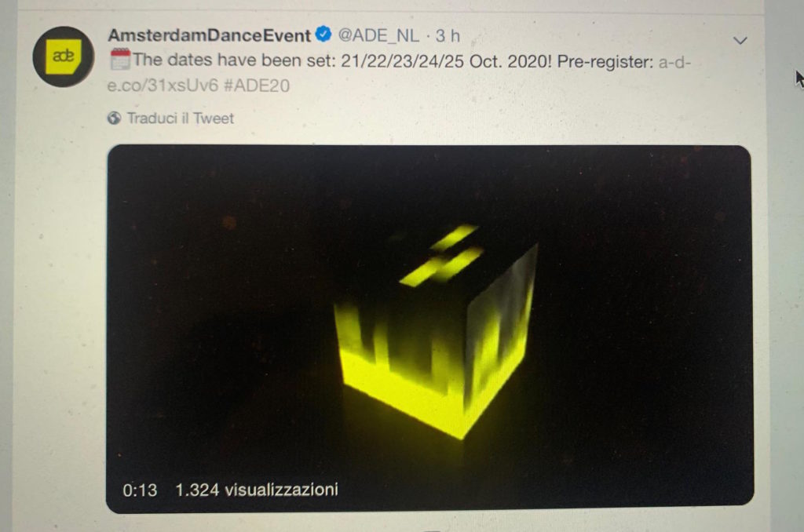Open AmsterdamDanceEvent account name
This screenshot has height=532, width=804.
[209, 35]
